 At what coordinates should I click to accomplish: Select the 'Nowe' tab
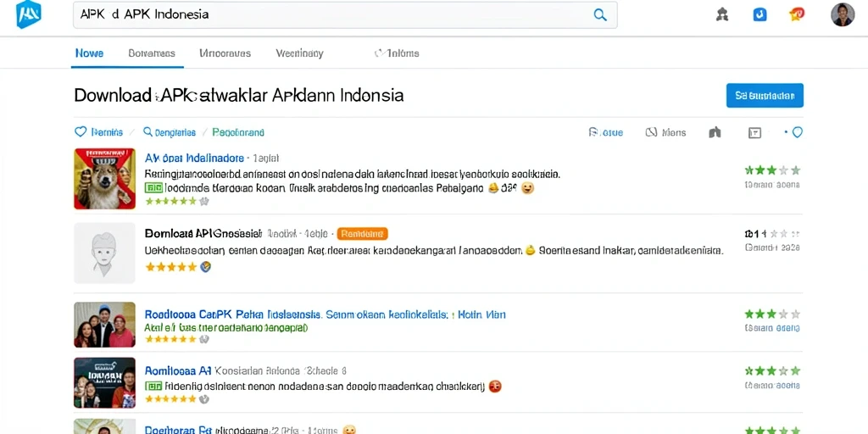point(89,53)
